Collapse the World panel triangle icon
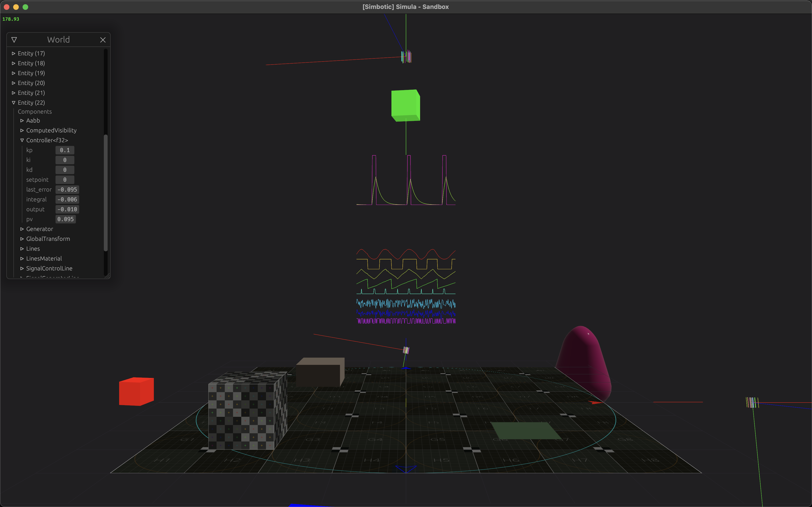The image size is (812, 507). point(14,40)
